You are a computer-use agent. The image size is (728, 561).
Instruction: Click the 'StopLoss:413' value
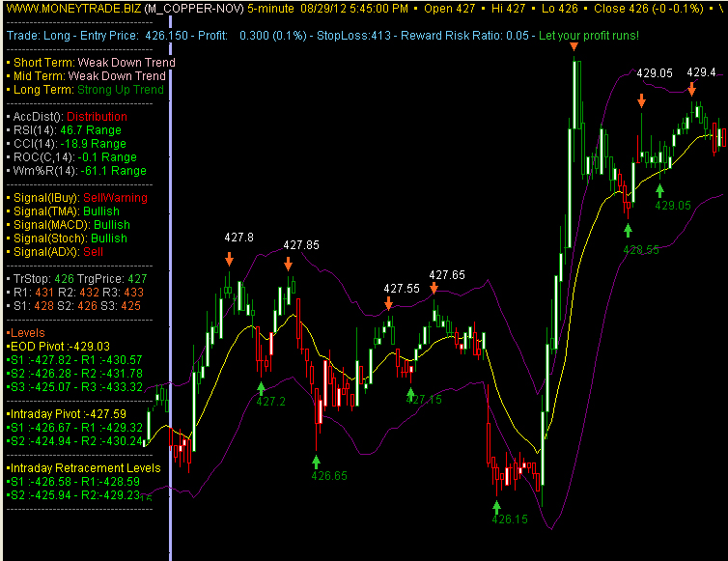tap(353, 36)
